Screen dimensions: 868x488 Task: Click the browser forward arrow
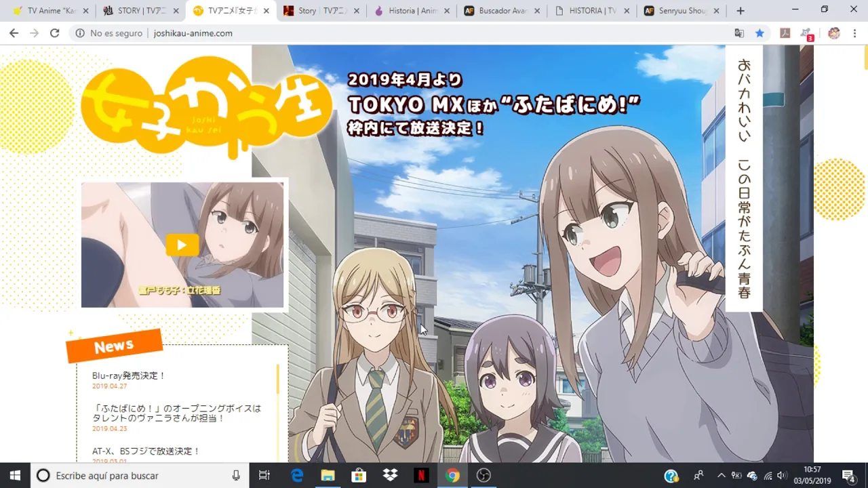[34, 33]
